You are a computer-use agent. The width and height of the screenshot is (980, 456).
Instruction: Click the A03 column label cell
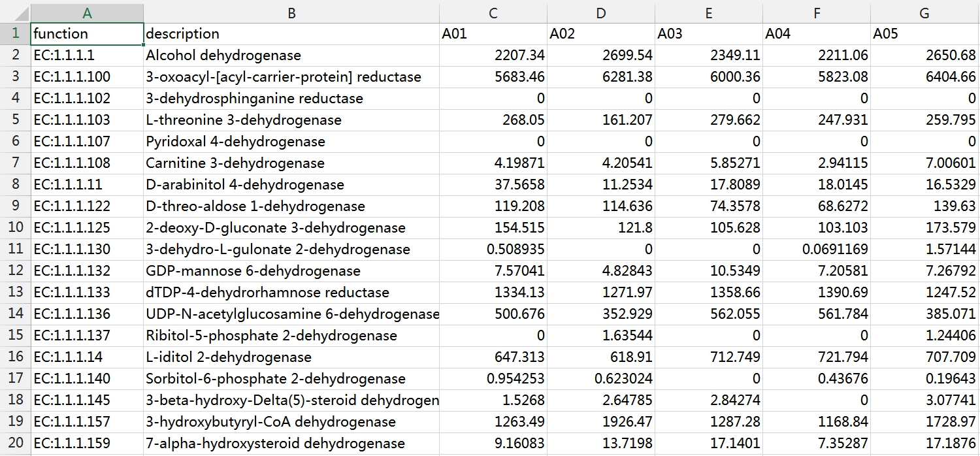[x=709, y=34]
